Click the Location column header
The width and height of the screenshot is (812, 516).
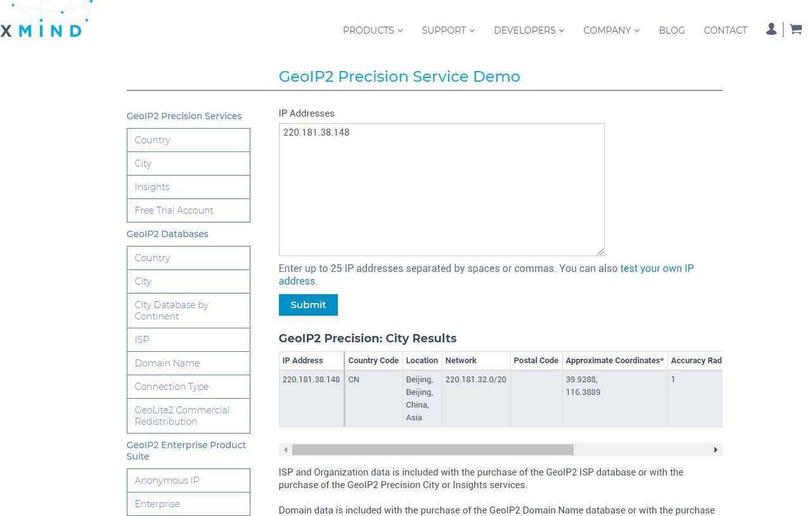click(422, 361)
